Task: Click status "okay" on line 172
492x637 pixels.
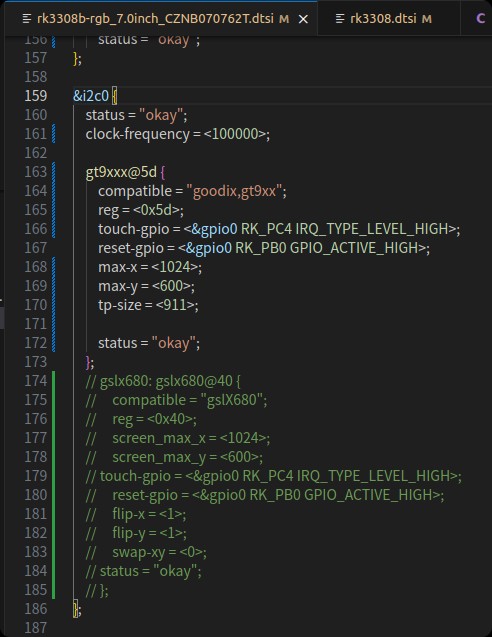Action: click(x=174, y=343)
